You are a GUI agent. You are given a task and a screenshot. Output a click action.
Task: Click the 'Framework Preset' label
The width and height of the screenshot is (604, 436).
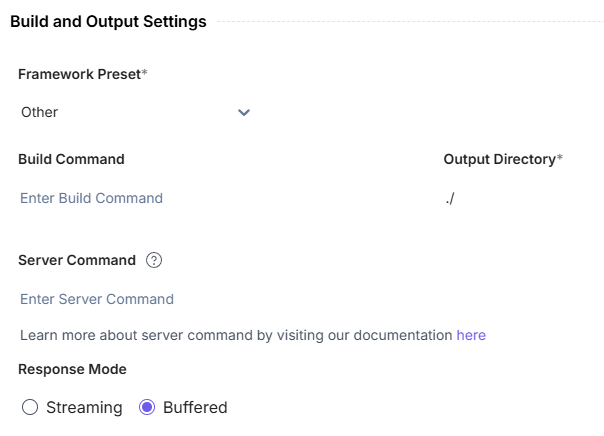(82, 74)
